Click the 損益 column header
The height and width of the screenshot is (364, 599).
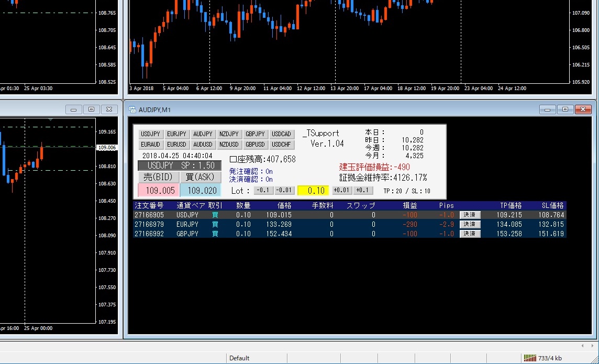(410, 205)
